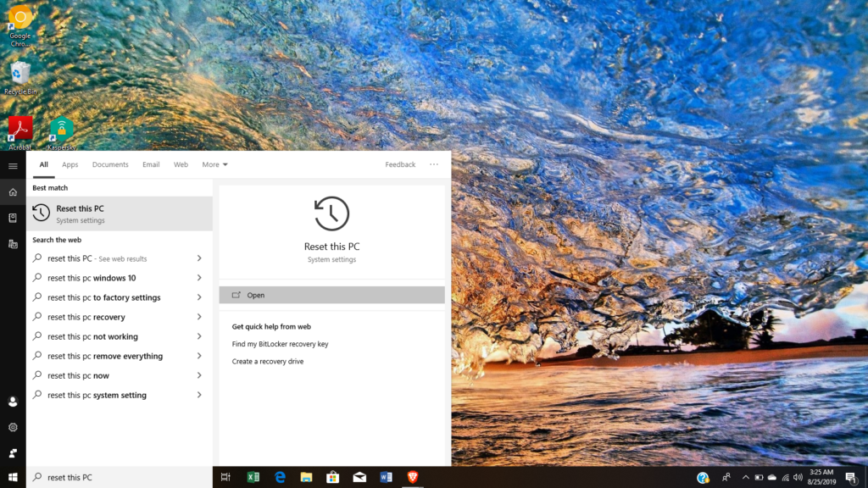Switch to the All search tab
868x488 pixels.
point(44,164)
